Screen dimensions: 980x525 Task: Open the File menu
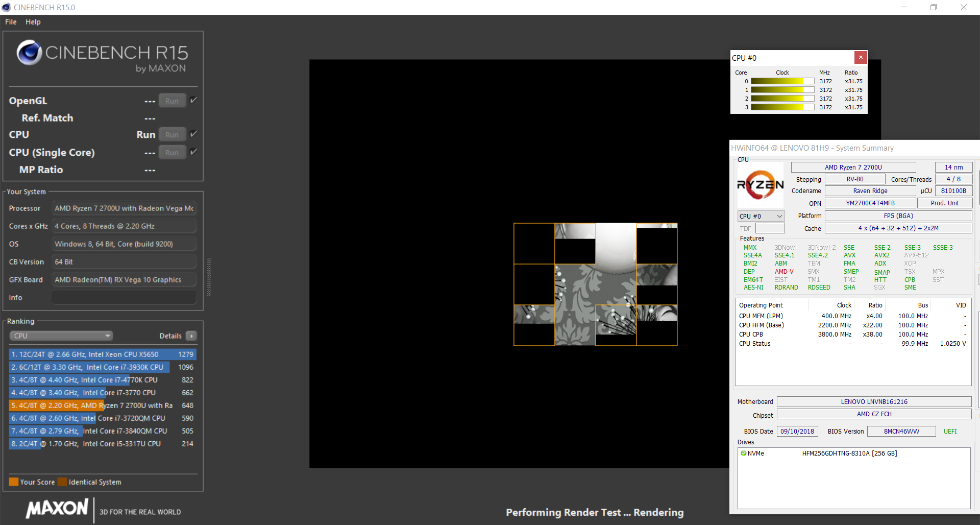point(11,22)
